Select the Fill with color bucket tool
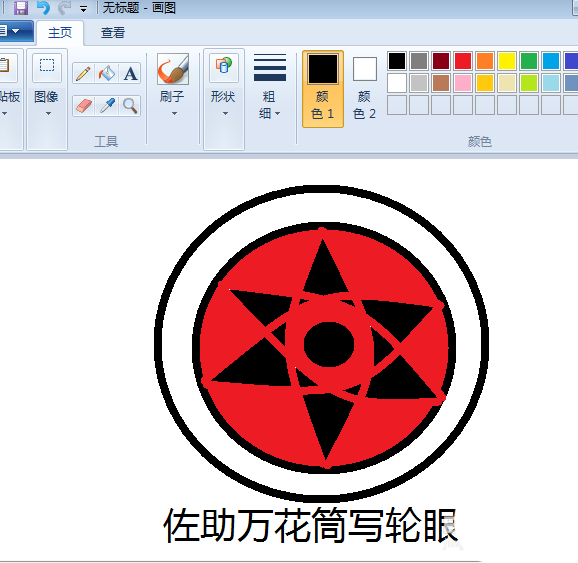Screen dimensions: 578x563 pyautogui.click(x=107, y=73)
